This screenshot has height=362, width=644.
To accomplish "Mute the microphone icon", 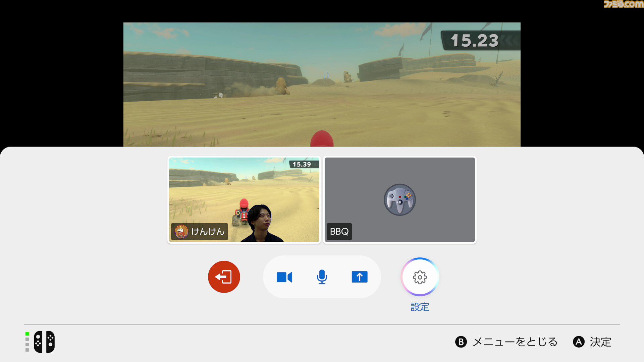I will click(322, 277).
